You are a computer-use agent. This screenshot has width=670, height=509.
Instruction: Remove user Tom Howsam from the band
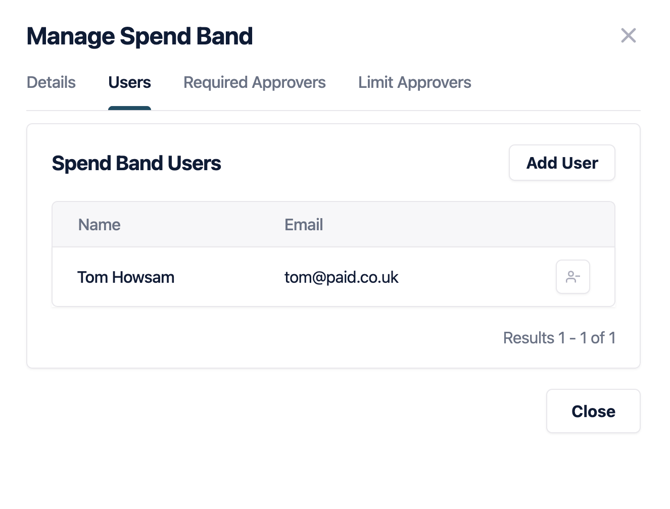click(x=573, y=277)
